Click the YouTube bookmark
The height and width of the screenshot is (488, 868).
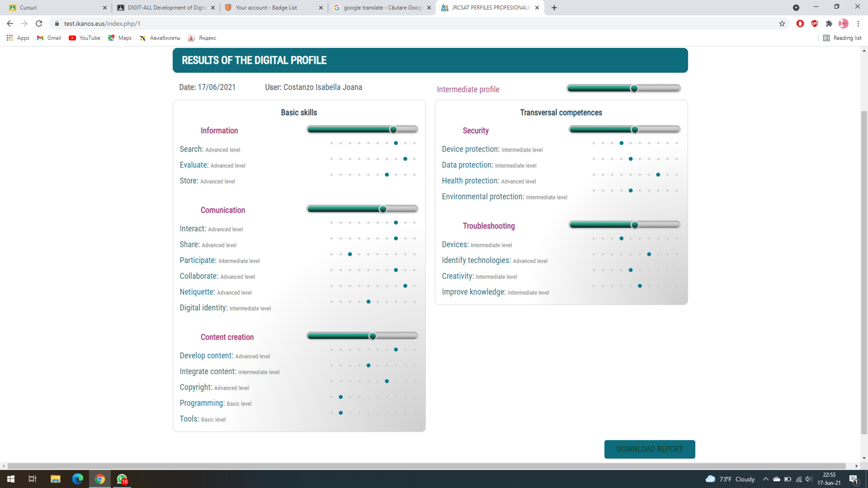pos(84,38)
